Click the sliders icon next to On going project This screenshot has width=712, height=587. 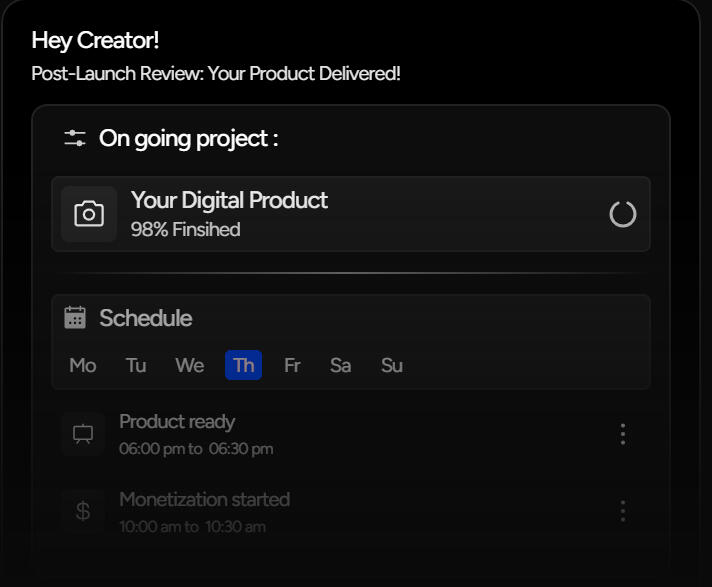pos(75,138)
